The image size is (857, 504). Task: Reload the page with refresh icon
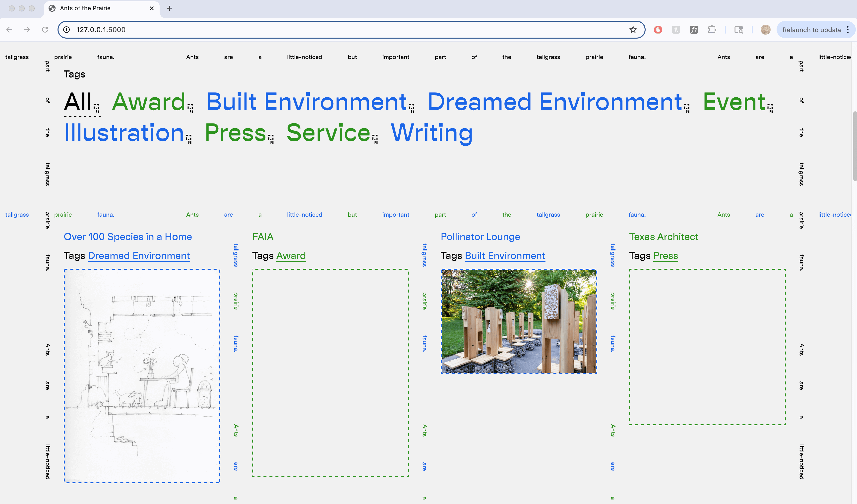(x=45, y=30)
